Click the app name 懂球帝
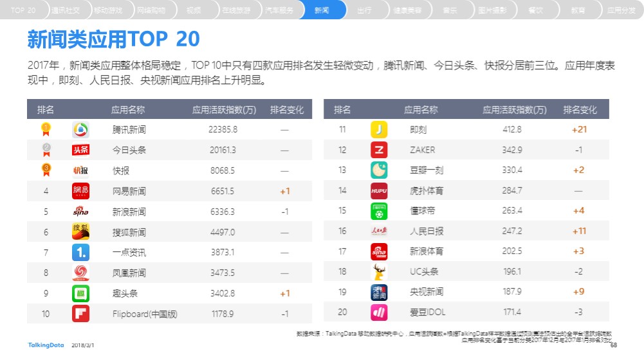Viewport: 644px width, 362px height. pyautogui.click(x=422, y=211)
